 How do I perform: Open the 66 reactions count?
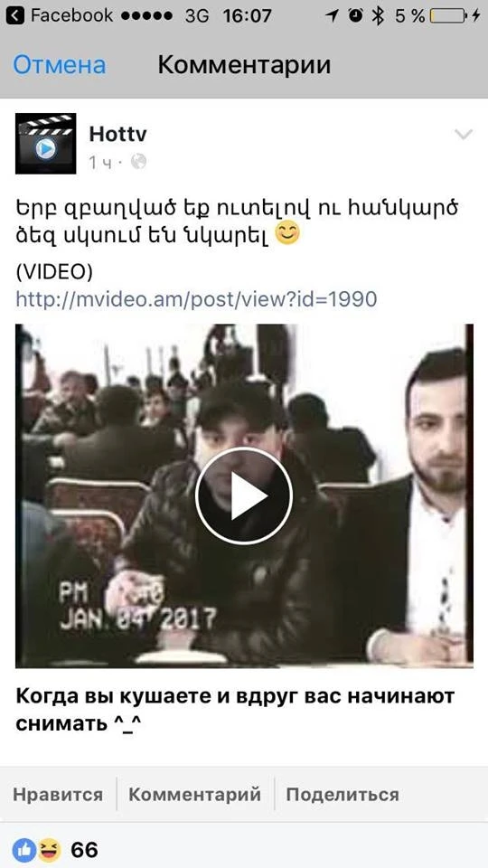pyautogui.click(x=84, y=850)
